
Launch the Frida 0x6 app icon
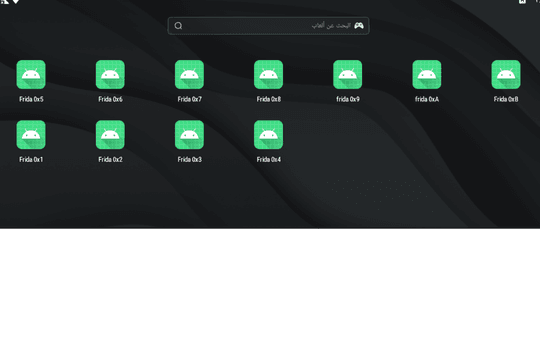tap(110, 74)
